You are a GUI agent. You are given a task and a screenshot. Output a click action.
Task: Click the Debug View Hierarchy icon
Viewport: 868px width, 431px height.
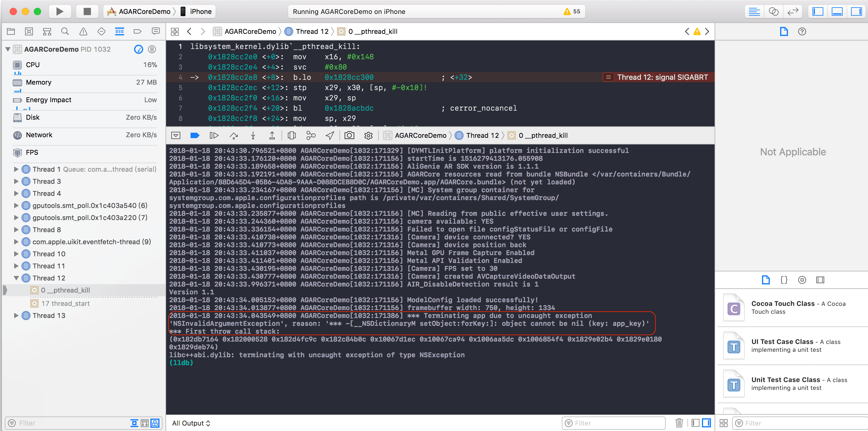coord(291,136)
